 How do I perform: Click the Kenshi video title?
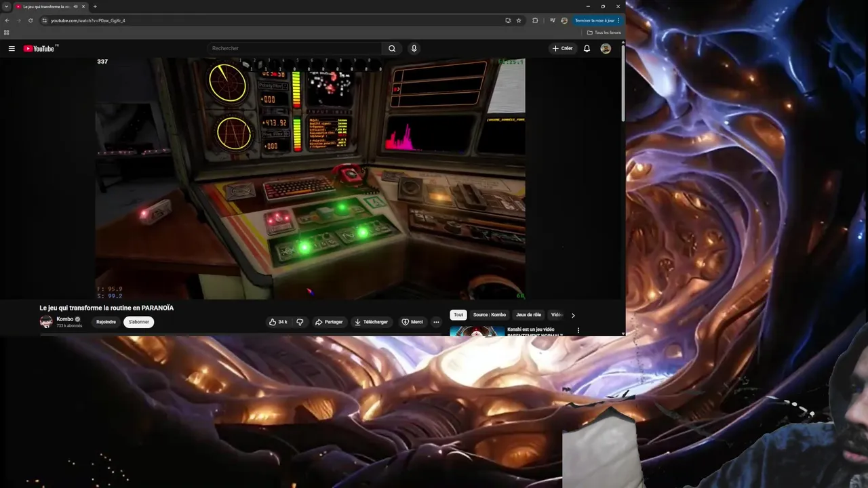coord(534,332)
